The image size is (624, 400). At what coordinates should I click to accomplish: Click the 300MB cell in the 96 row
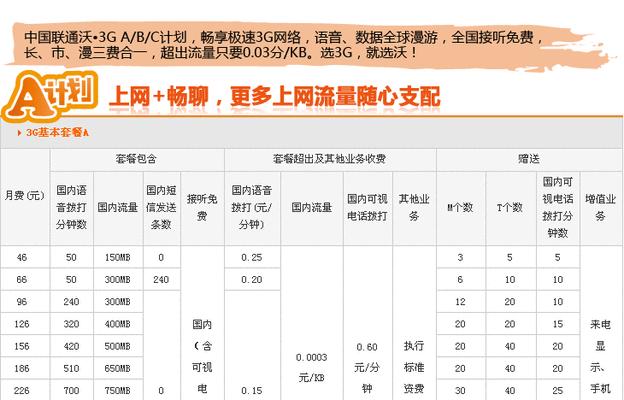pos(118,302)
